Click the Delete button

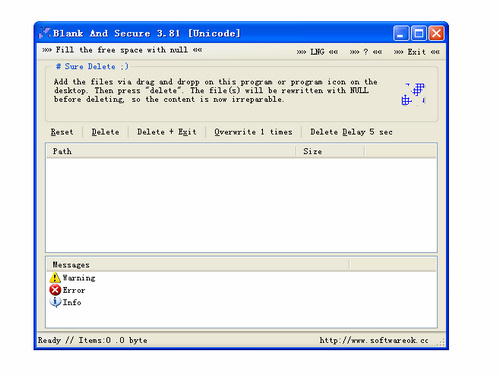[105, 132]
